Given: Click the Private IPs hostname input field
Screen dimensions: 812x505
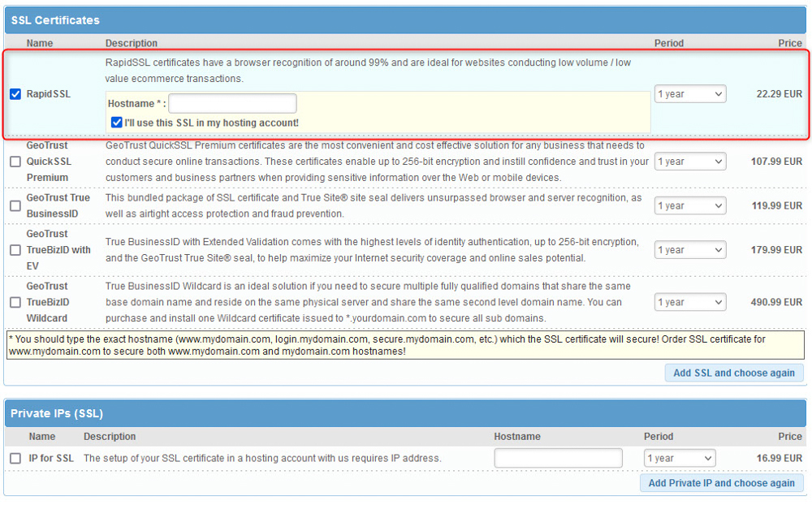Looking at the screenshot, I should (557, 458).
